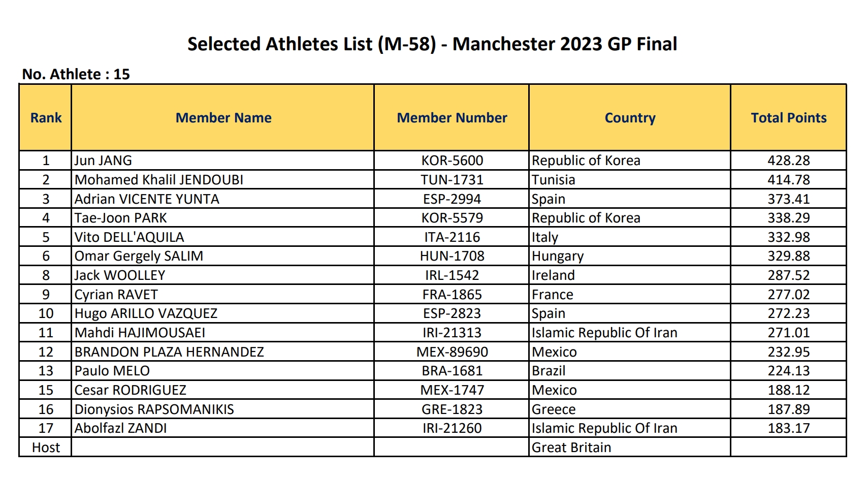This screenshot has width=868, height=478.
Task: Click the Country column header
Action: (x=630, y=117)
